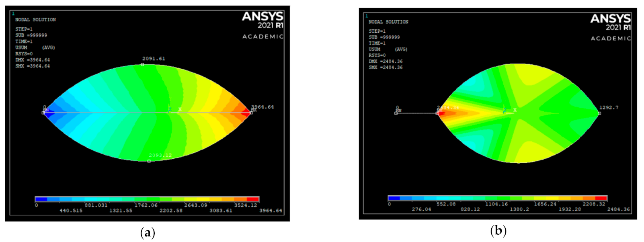Click the legend maximum 3964.64 under the colorbar
The width and height of the screenshot is (644, 242).
271,211
